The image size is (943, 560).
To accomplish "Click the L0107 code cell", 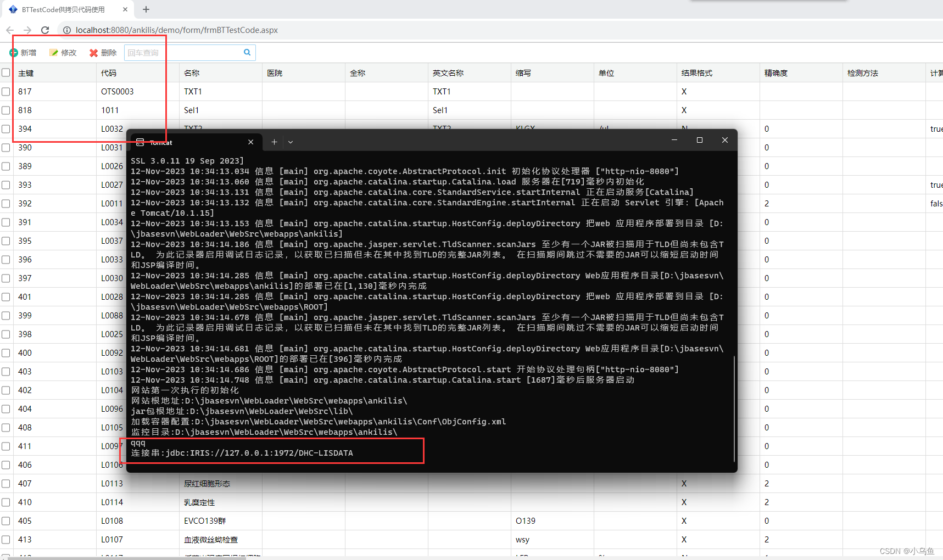I will pos(138,540).
